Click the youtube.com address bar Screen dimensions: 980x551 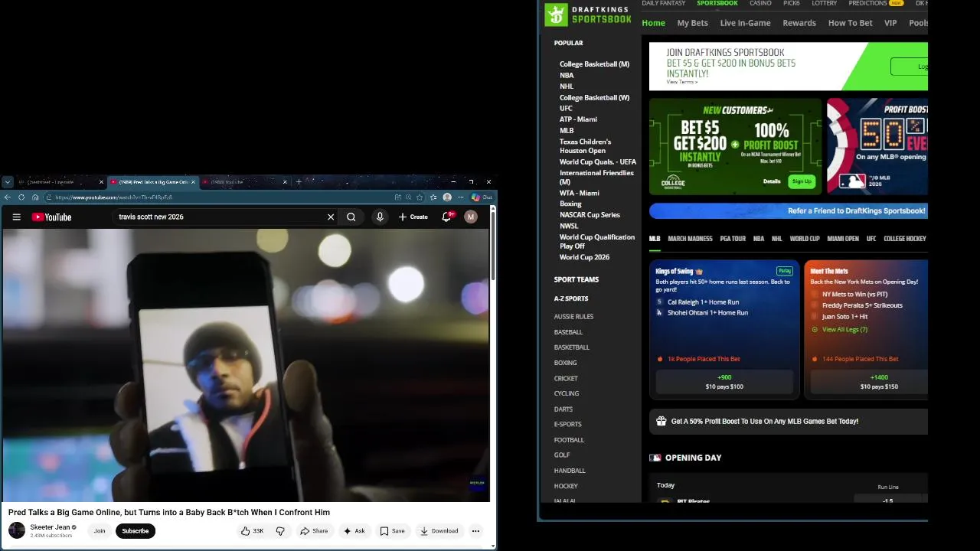click(218, 197)
